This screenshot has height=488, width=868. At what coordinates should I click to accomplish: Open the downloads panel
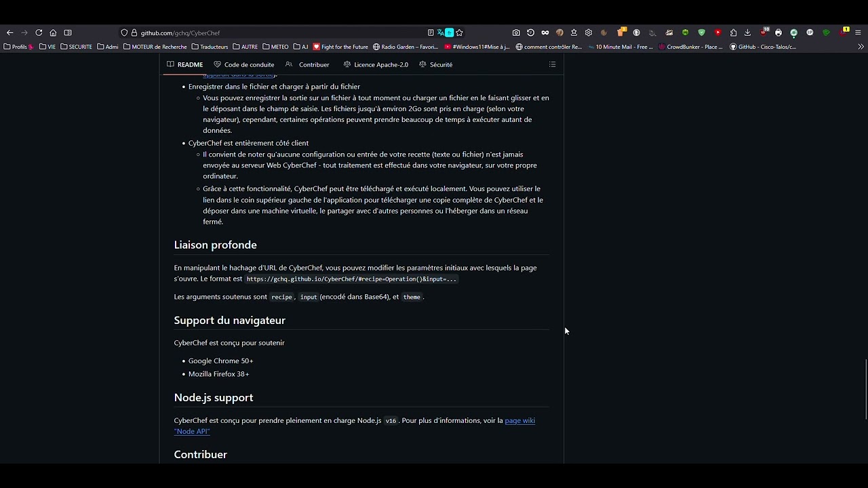[x=747, y=33]
